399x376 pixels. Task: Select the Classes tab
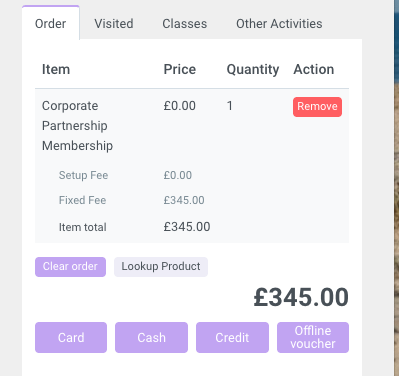[185, 23]
